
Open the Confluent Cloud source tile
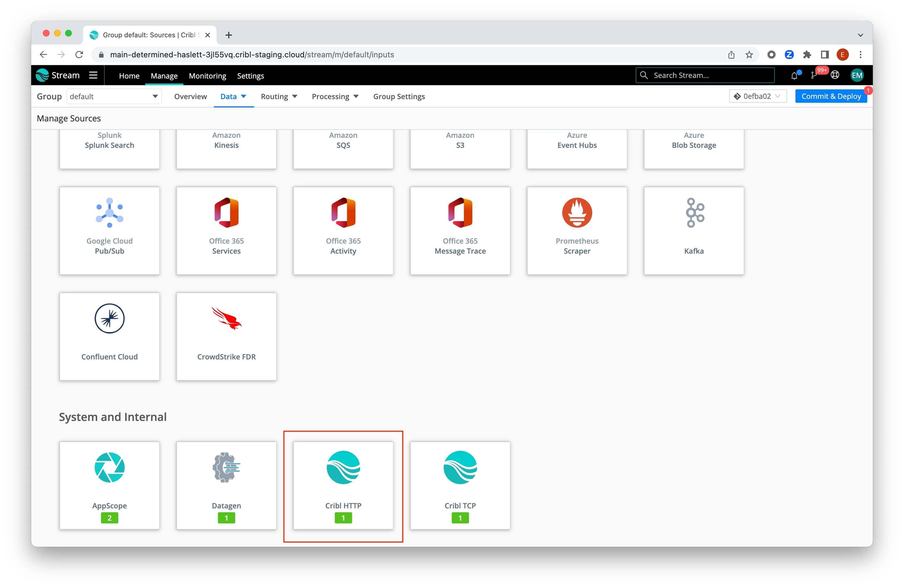click(109, 336)
